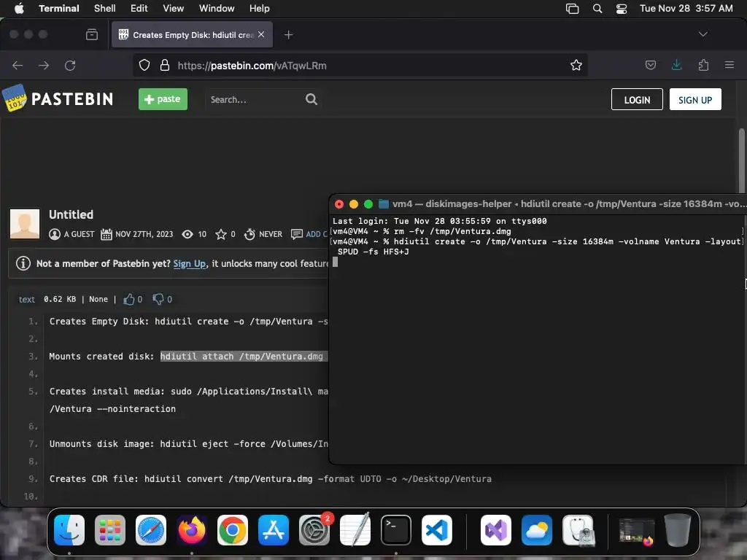Screen dimensions: 747x560
Task: Click the guest avatar thumbnail
Action: coord(25,223)
